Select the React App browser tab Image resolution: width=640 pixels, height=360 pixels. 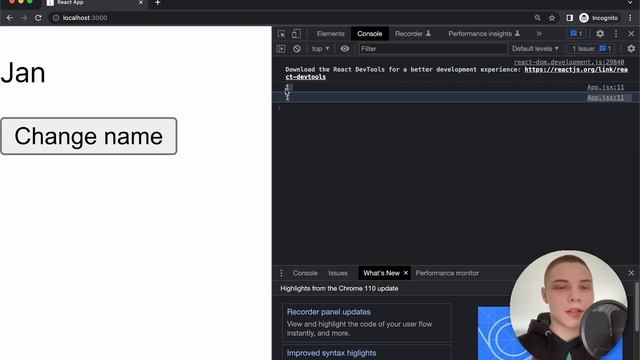pos(94,3)
